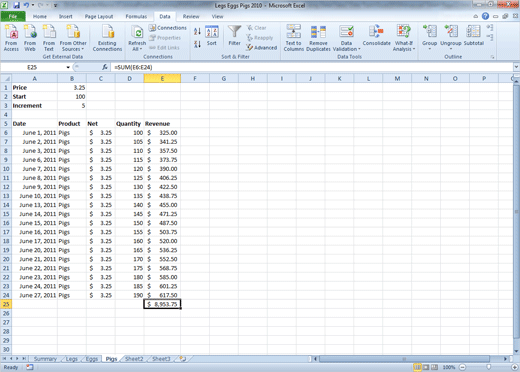Switch to Page Break Preview
520x372 pixels.
pyautogui.click(x=434, y=367)
